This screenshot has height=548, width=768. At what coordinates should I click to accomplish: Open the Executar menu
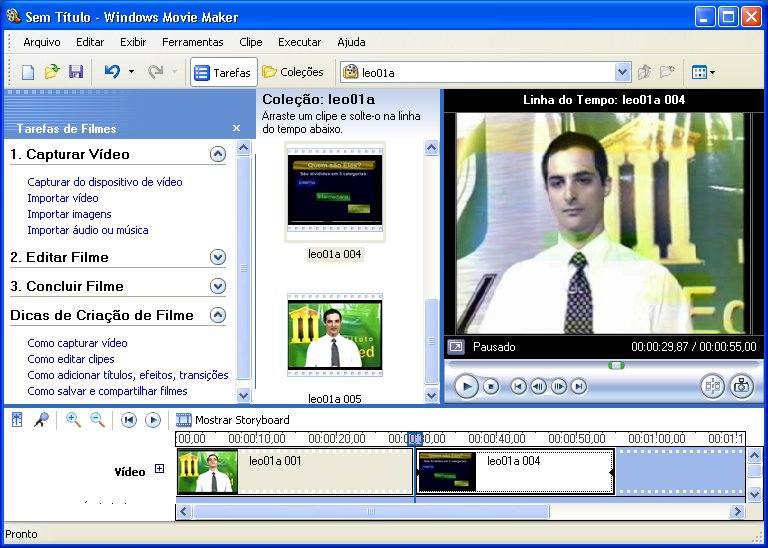[299, 42]
